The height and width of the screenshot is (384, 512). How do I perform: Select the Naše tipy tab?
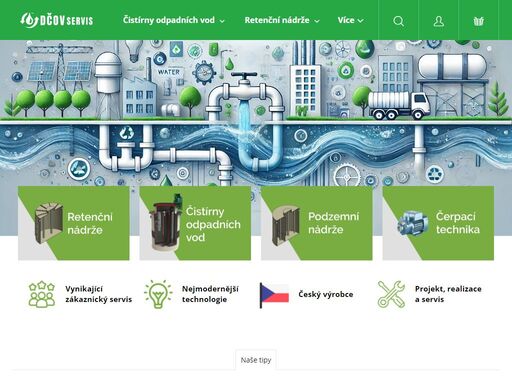[256, 360]
